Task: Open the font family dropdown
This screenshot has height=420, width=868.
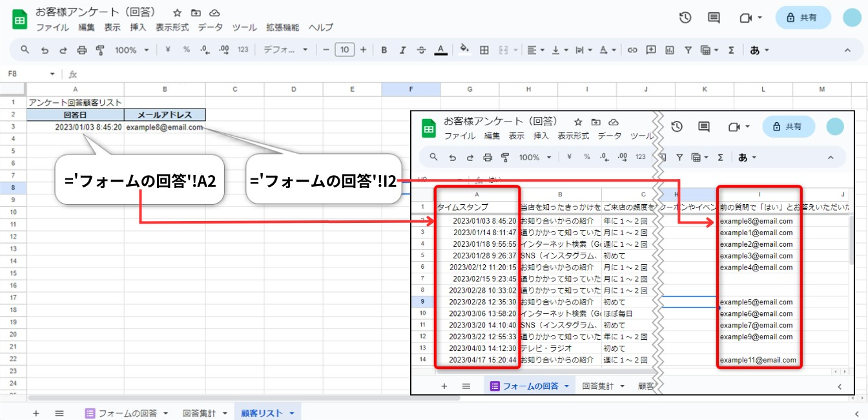Action: (x=285, y=50)
